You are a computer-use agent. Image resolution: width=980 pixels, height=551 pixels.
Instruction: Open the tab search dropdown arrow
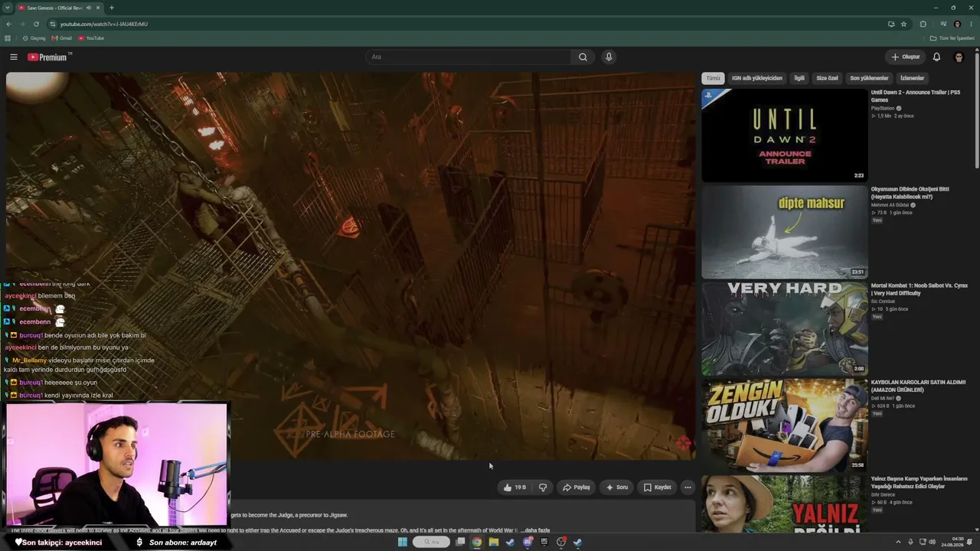coord(8,8)
